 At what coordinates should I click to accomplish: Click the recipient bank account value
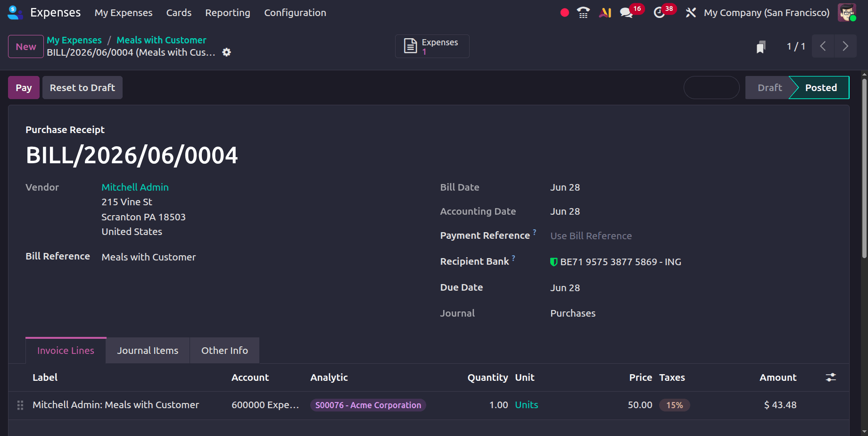click(x=620, y=262)
